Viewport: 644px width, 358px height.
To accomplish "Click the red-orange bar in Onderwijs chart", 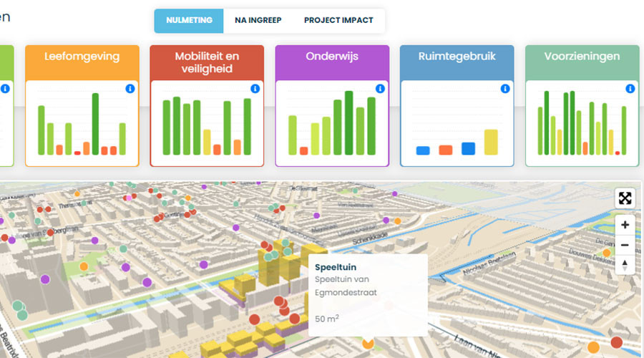I will (303, 151).
